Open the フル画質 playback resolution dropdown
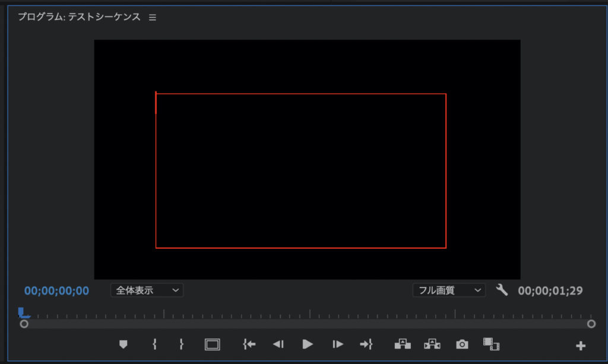The height and width of the screenshot is (364, 608). tap(449, 290)
